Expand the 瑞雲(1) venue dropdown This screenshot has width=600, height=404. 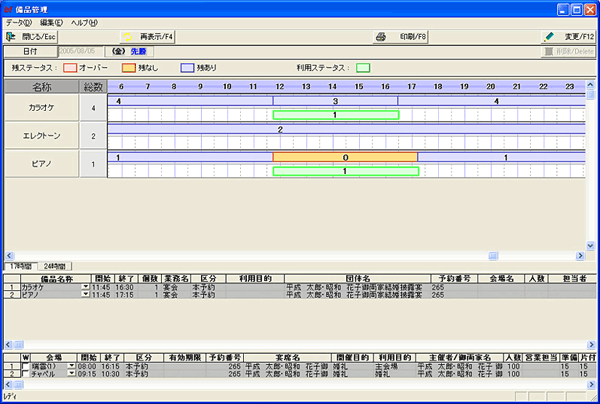click(x=71, y=367)
